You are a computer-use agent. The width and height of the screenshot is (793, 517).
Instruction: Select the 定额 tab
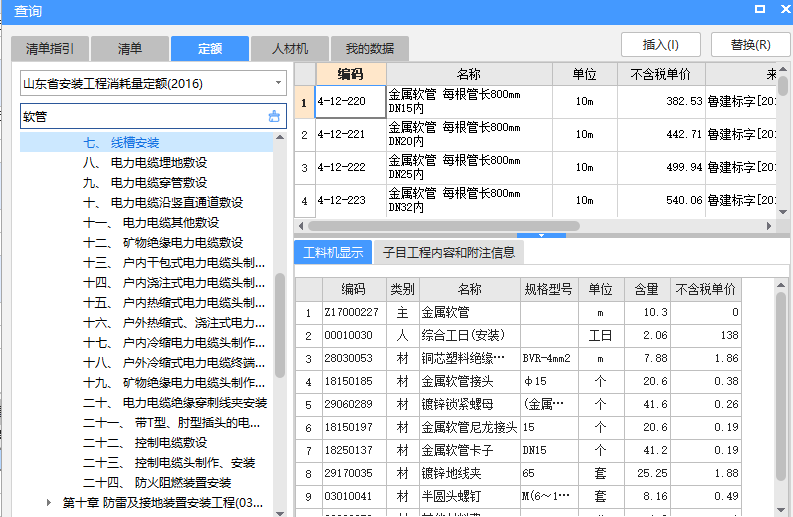pyautogui.click(x=210, y=49)
